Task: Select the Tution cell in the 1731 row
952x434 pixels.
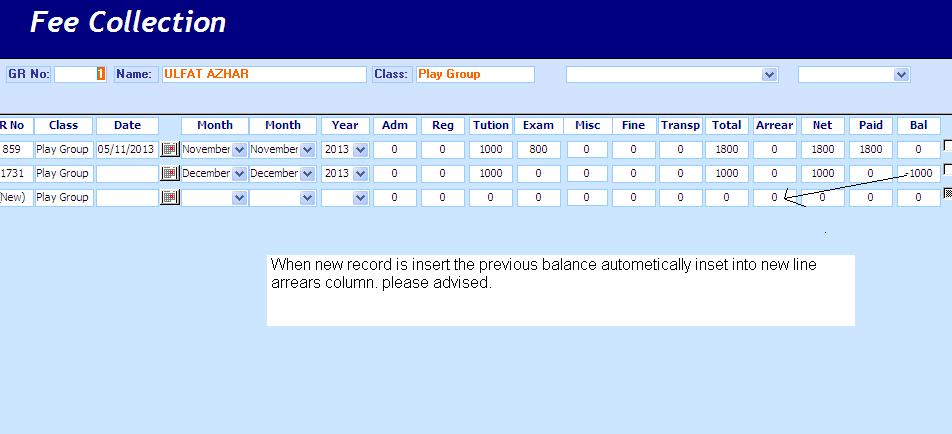Action: coord(491,174)
